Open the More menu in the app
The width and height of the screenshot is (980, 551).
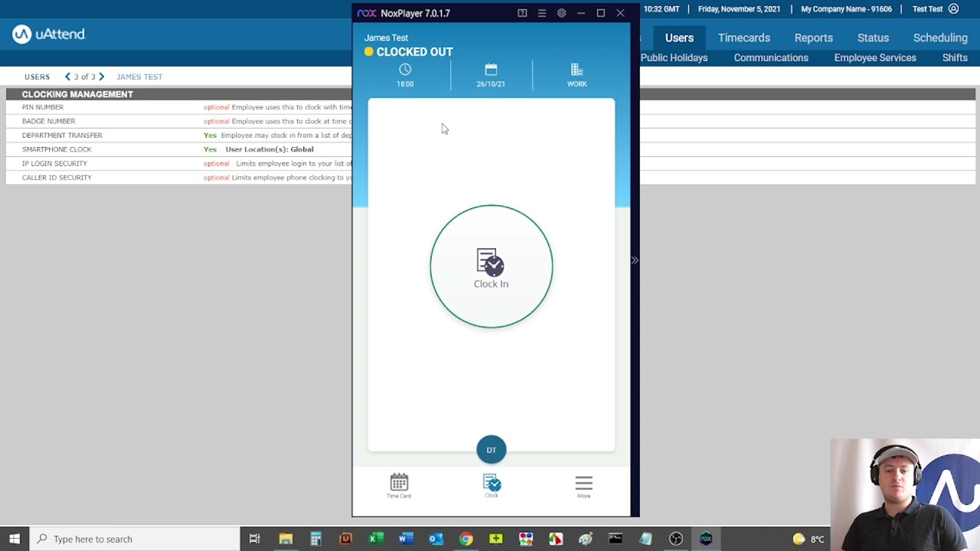tap(583, 486)
